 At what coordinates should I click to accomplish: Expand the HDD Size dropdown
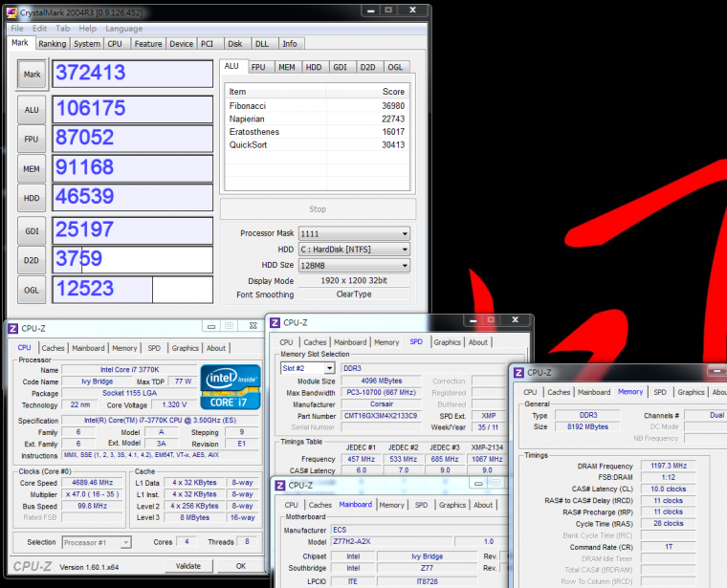click(x=353, y=266)
